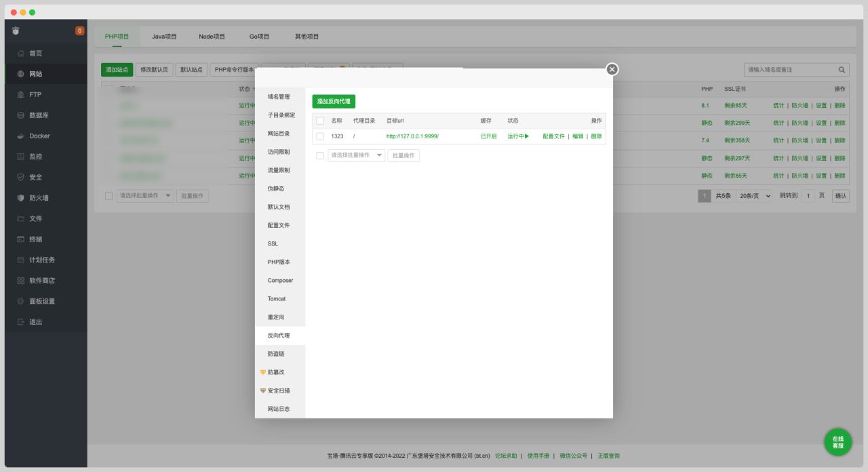Click 运行中 play status in proxy row
868x472 pixels.
click(x=518, y=136)
